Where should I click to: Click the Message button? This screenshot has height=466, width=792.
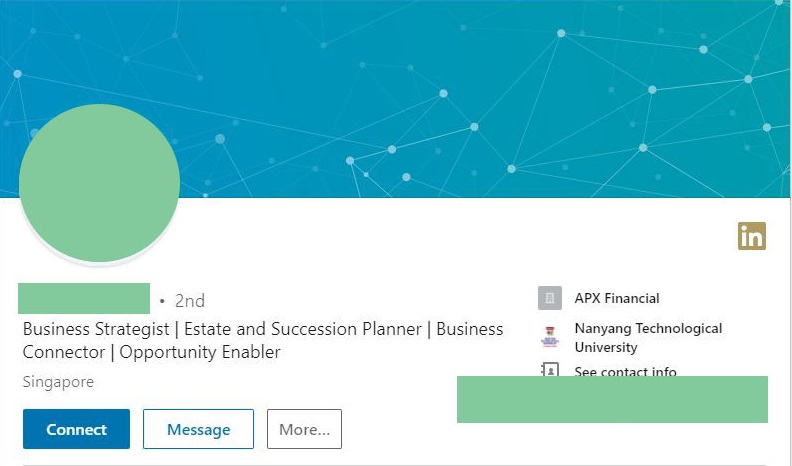point(199,429)
